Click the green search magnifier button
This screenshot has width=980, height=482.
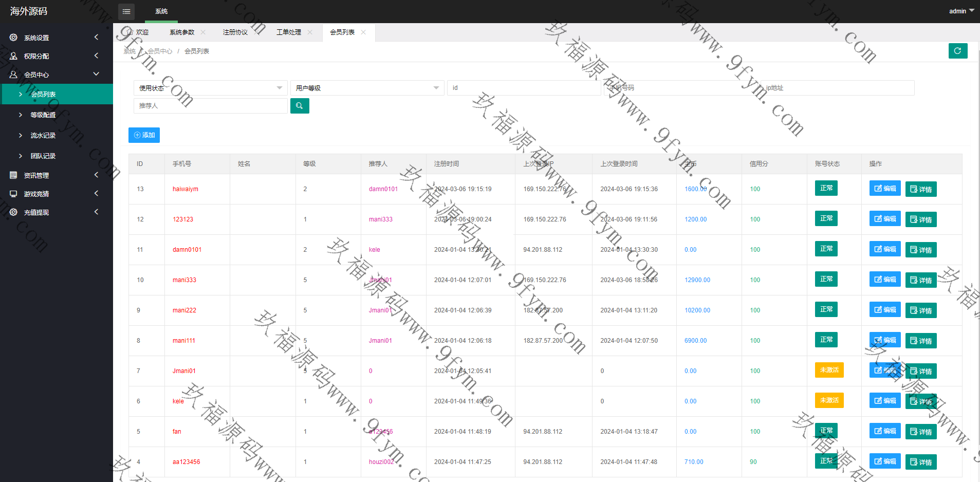click(299, 106)
